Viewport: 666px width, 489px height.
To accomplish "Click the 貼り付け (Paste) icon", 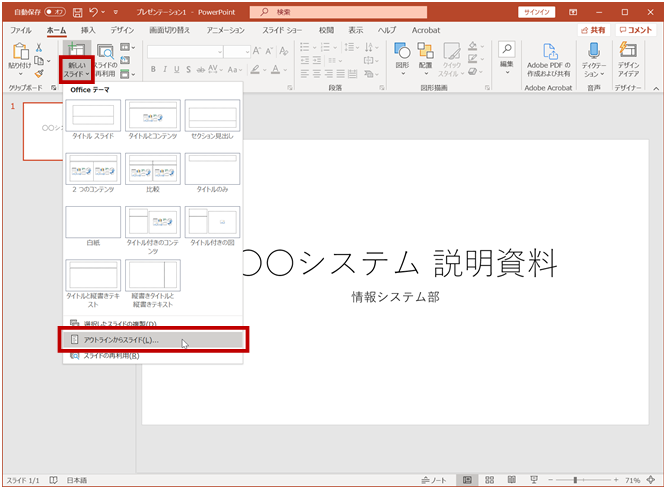I will 20,53.
